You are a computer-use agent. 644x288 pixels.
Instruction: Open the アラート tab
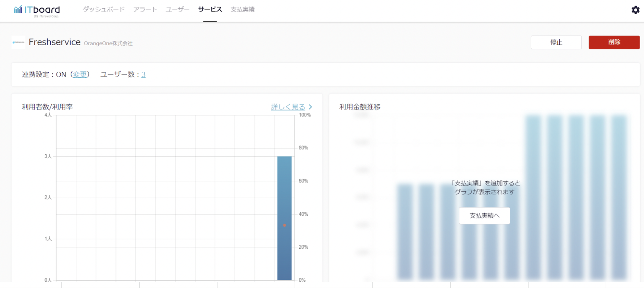(145, 10)
